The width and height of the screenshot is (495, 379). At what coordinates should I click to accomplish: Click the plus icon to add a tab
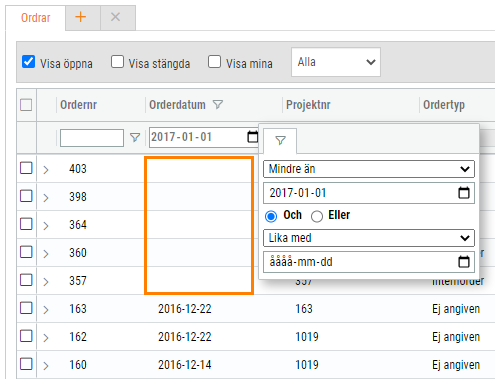(81, 17)
